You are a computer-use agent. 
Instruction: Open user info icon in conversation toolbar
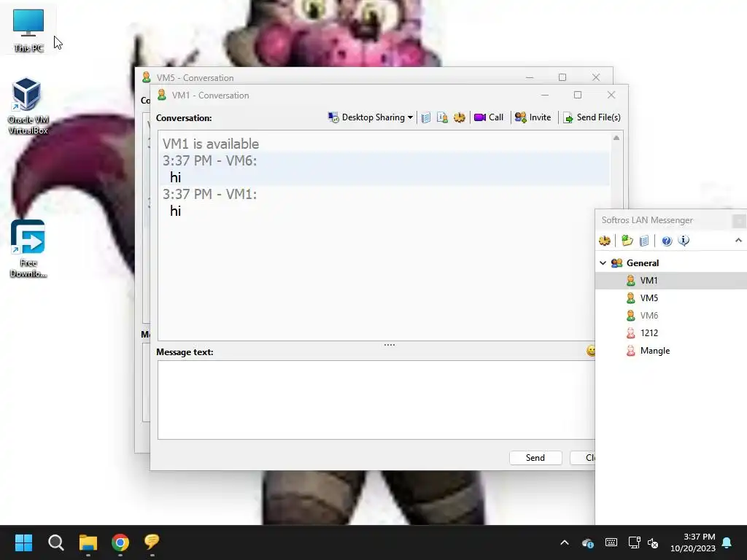[442, 117]
